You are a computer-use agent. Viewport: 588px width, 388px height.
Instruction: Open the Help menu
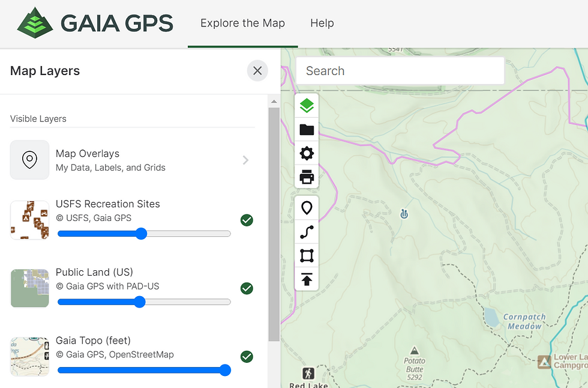tap(322, 23)
